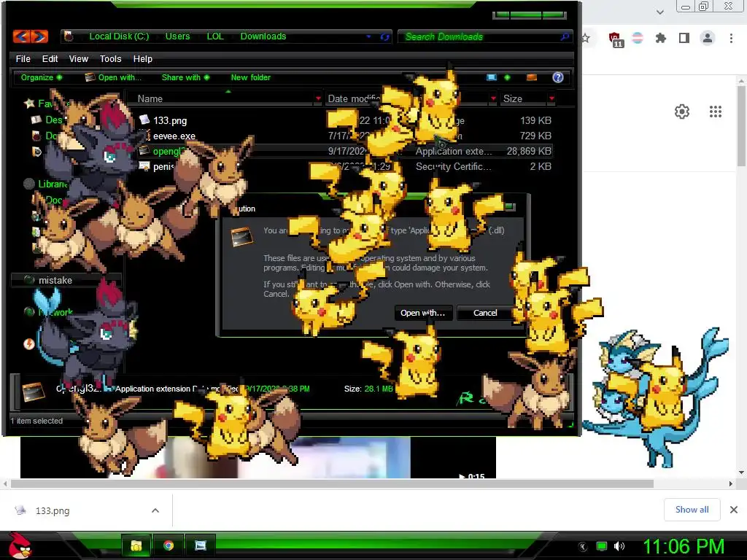Select the mistake item in navigation pane
Image resolution: width=747 pixels, height=560 pixels.
point(66,280)
